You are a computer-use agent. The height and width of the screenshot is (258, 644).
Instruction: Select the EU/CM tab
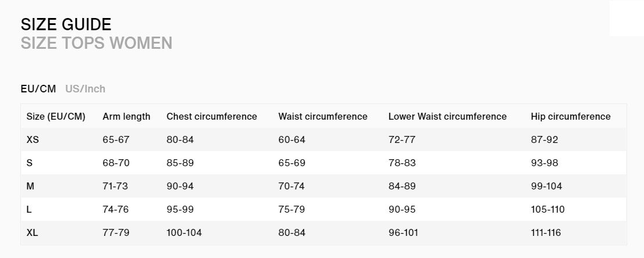point(38,89)
